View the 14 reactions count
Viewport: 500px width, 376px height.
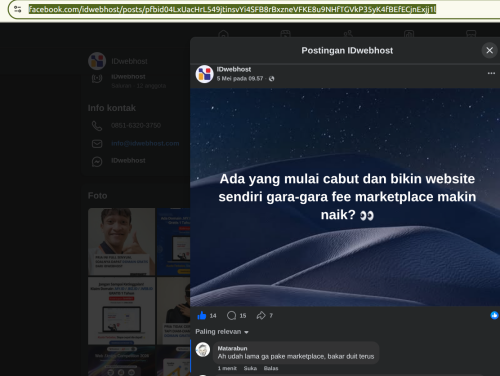[213, 316]
